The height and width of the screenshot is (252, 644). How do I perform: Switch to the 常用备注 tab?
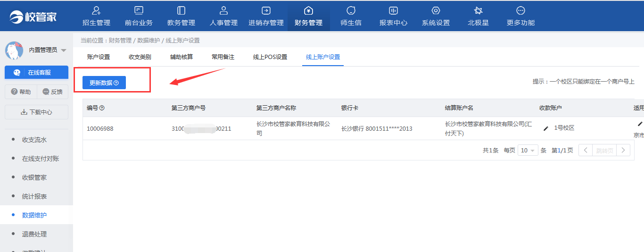point(223,57)
